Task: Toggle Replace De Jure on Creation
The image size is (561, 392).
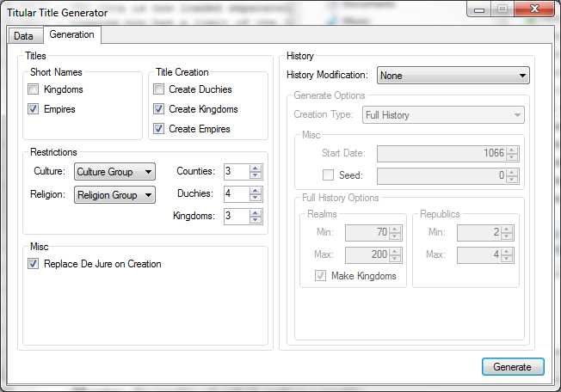Action: [x=34, y=264]
